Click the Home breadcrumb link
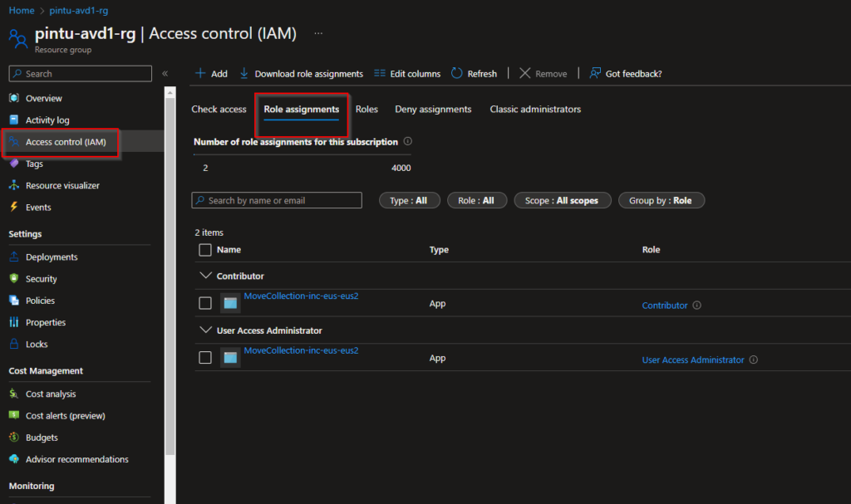 (x=21, y=10)
